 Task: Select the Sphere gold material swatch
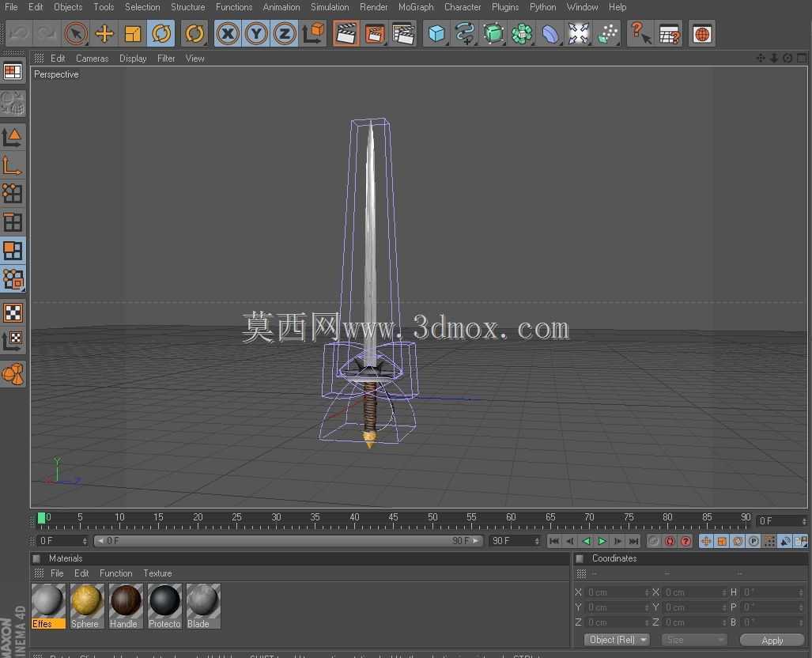[86, 606]
